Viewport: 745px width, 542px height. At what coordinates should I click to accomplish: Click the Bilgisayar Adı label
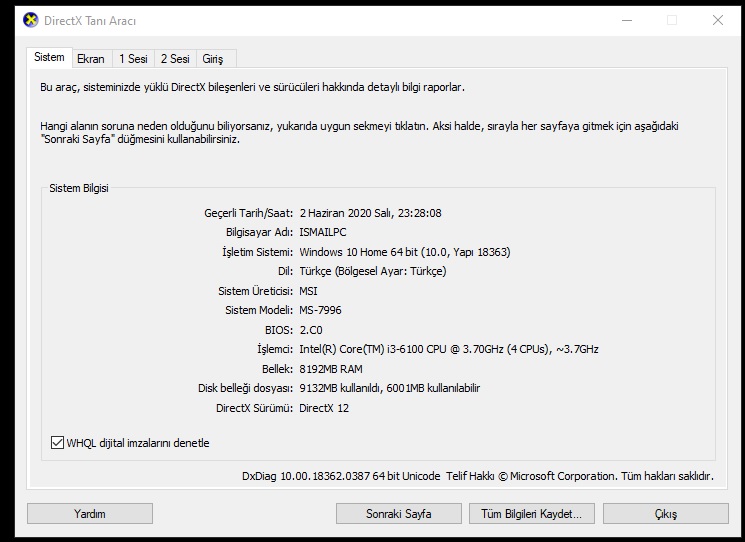point(259,232)
